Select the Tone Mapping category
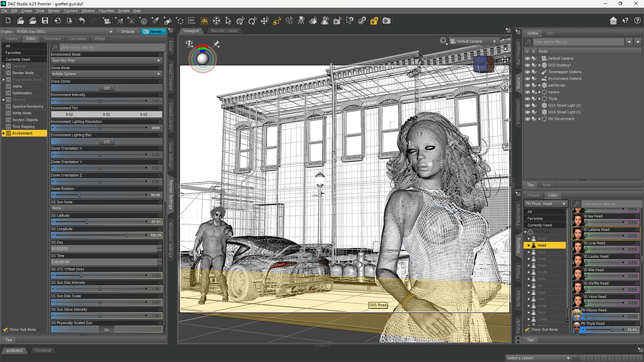The image size is (644, 362). 24,127
